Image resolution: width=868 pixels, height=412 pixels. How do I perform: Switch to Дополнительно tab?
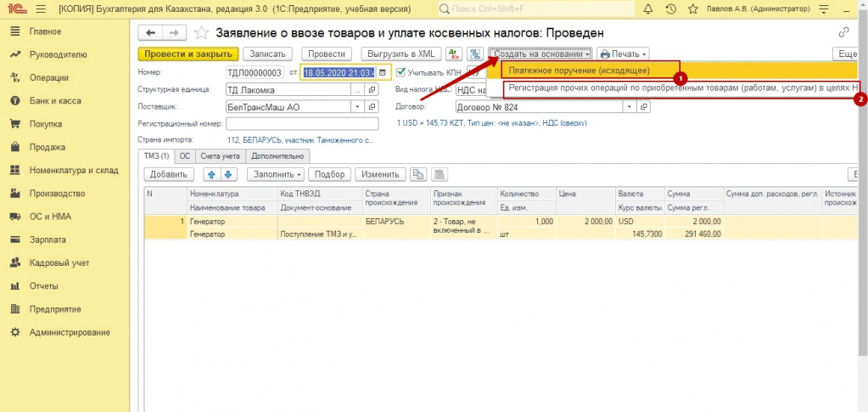pyautogui.click(x=278, y=156)
